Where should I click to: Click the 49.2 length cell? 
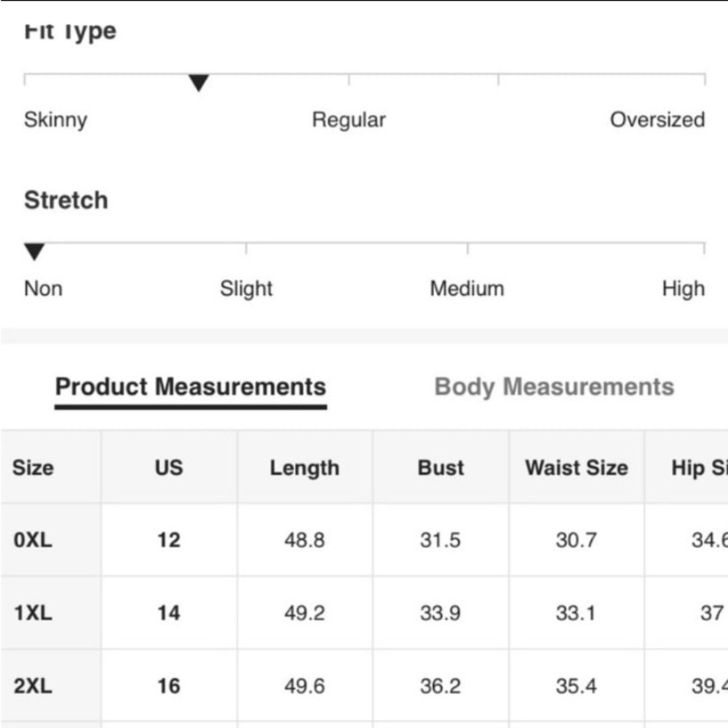304,613
